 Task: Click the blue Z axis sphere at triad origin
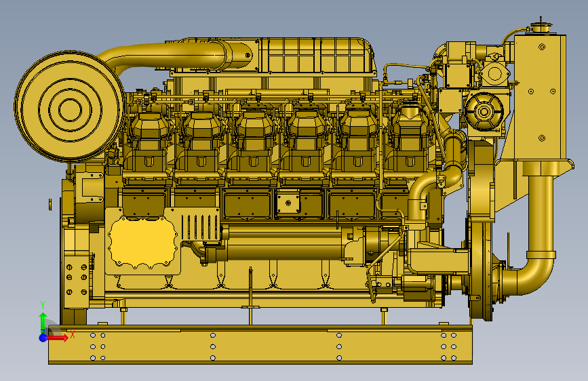[x=43, y=338]
